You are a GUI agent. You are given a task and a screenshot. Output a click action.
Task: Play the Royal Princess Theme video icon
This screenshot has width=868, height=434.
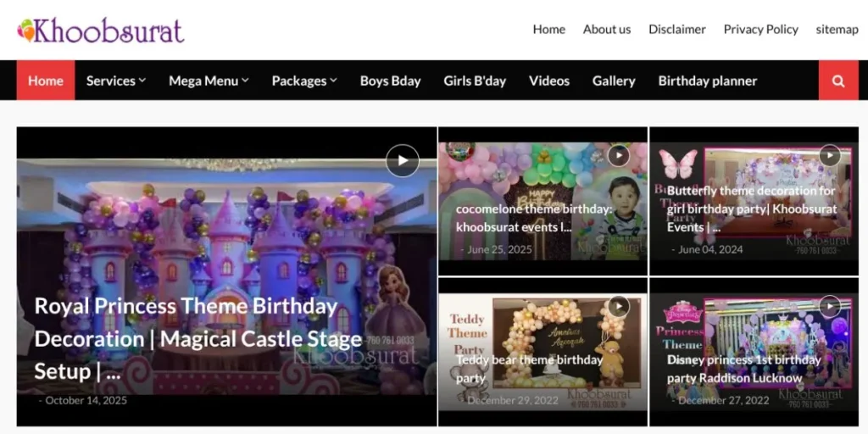click(x=402, y=160)
